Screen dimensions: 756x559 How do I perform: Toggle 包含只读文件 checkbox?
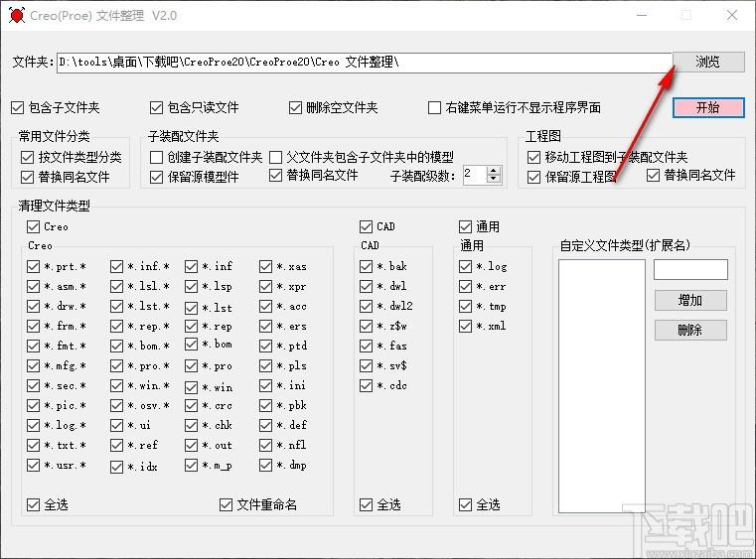(156, 107)
